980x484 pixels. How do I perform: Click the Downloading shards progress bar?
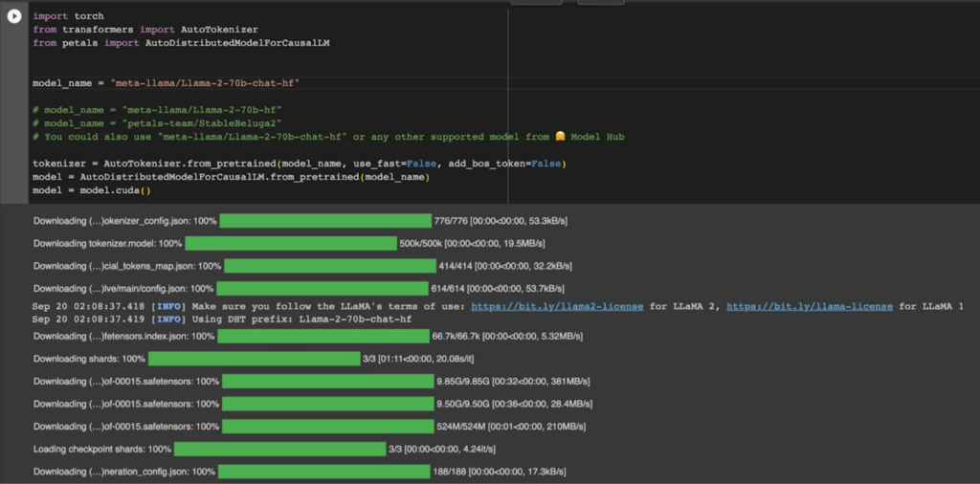pyautogui.click(x=254, y=359)
